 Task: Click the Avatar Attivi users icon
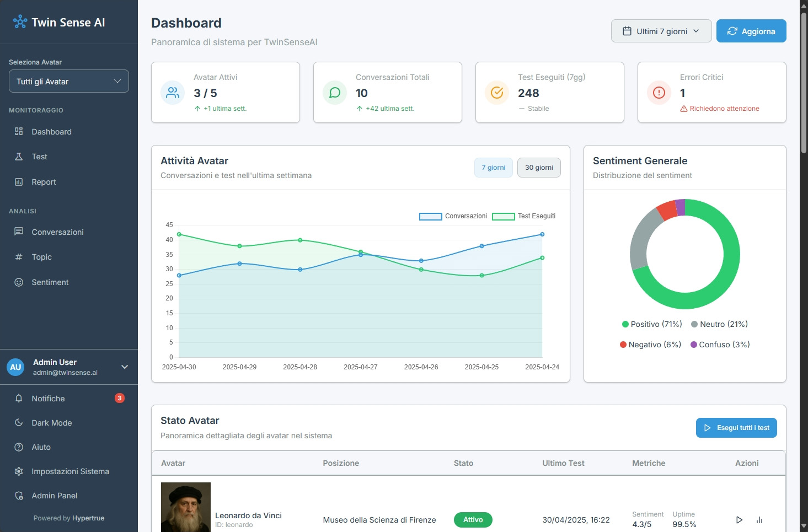click(x=173, y=93)
